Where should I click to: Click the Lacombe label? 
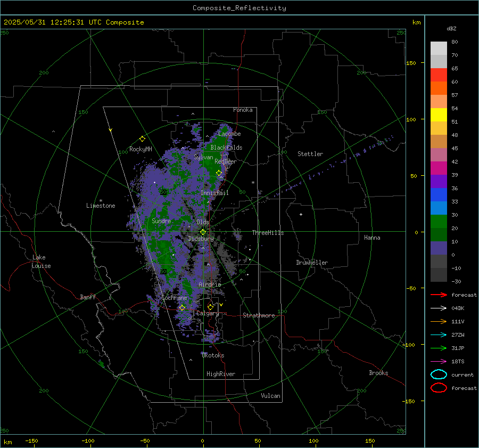click(229, 134)
